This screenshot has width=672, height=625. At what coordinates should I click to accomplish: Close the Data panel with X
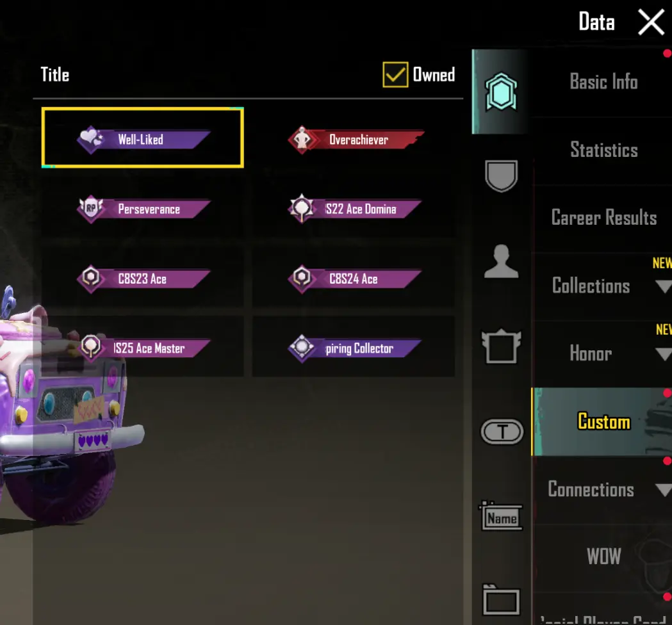coord(651,22)
